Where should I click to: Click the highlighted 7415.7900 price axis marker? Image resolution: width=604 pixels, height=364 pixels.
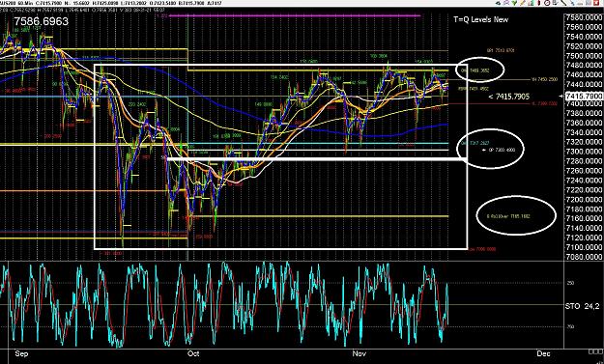pos(584,96)
